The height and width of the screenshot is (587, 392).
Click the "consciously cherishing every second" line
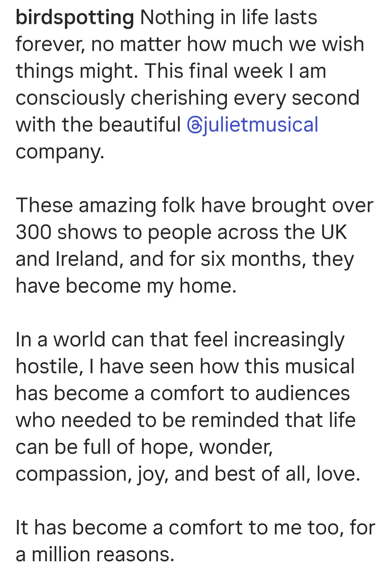tap(188, 98)
